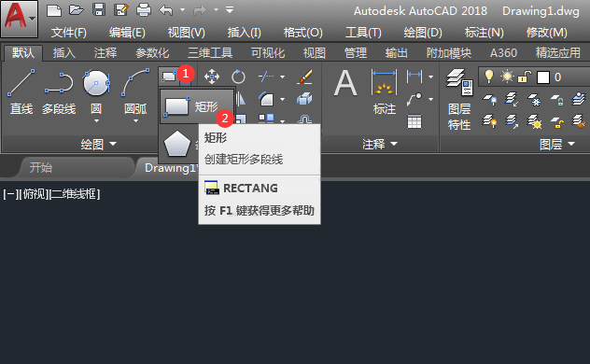Viewport: 590px width, 364px height.
Task: Open the 文件(F) menu
Action: [x=69, y=33]
